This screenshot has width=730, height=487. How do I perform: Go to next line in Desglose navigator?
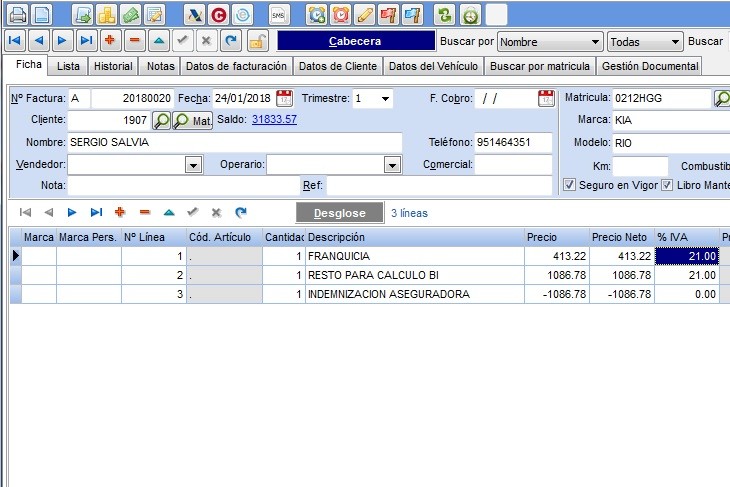tap(72, 212)
